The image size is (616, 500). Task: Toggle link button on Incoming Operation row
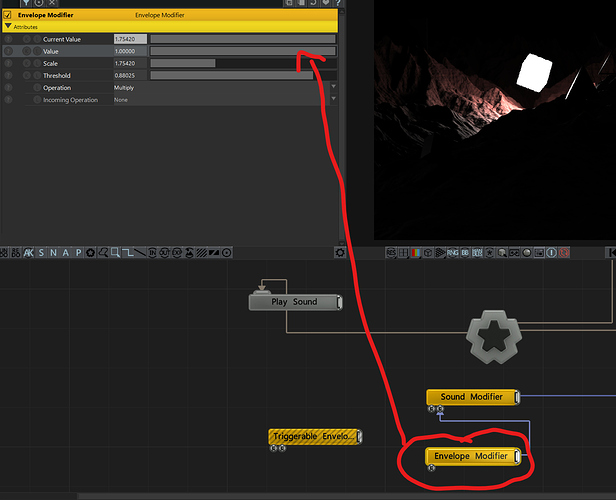tap(37, 100)
